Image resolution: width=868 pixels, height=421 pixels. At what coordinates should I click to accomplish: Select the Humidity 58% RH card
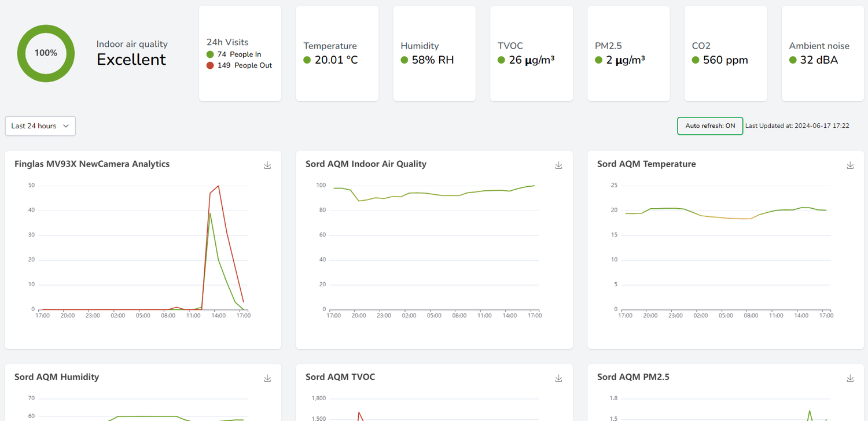click(435, 54)
